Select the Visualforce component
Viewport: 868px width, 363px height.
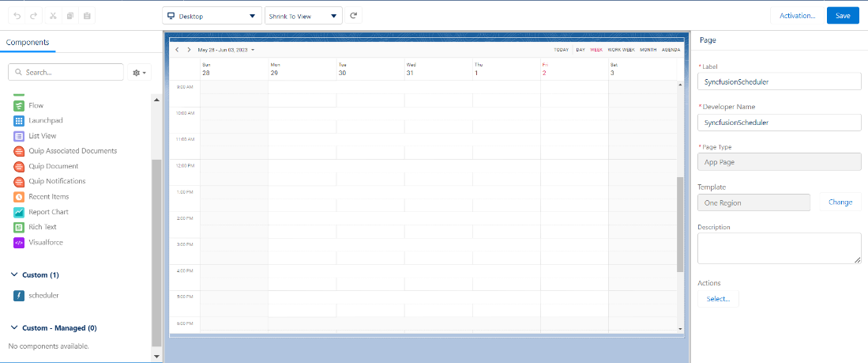pyautogui.click(x=45, y=243)
